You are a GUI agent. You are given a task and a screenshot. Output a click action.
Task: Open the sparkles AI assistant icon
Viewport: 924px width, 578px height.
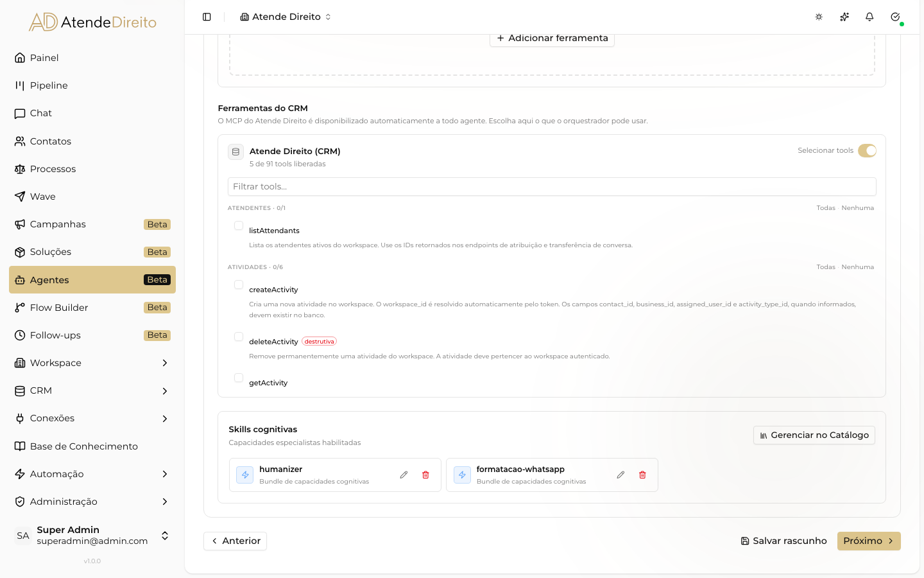point(844,17)
